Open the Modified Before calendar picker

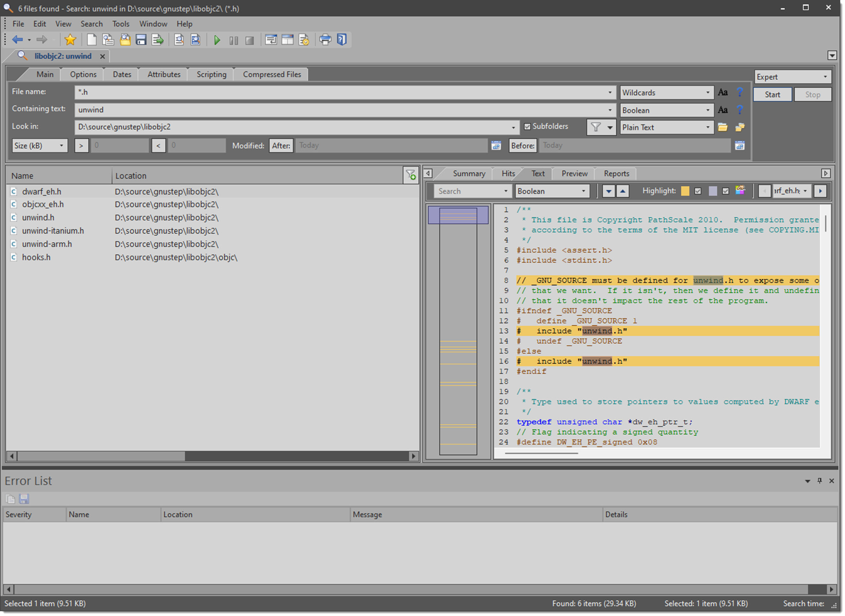point(740,145)
